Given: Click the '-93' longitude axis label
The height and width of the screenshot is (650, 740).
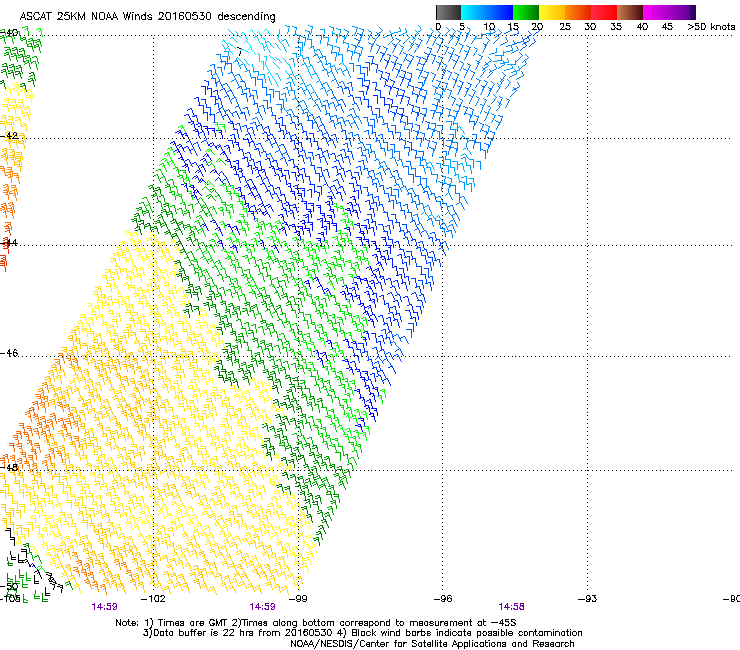Looking at the screenshot, I should point(588,599).
